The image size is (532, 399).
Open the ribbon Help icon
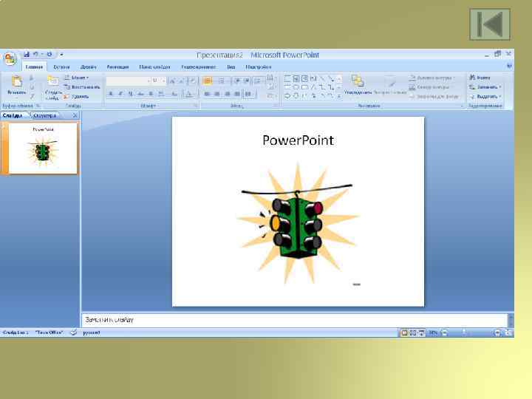pos(509,66)
